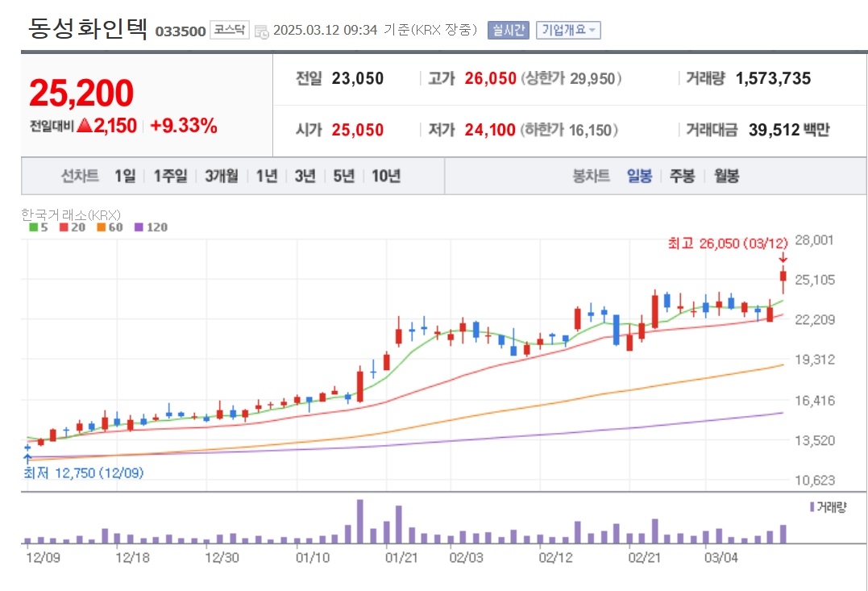Click the red arrow at the 최고 26,050 marker
Viewport: 868px width, 591px height.
(783, 258)
